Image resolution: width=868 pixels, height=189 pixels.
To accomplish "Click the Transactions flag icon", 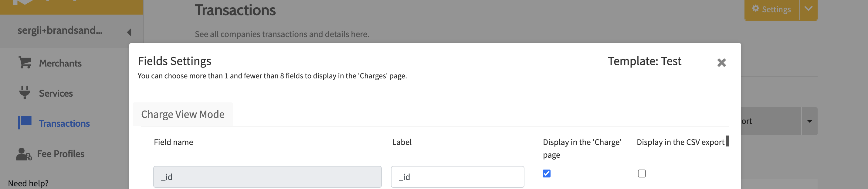I will (25, 122).
